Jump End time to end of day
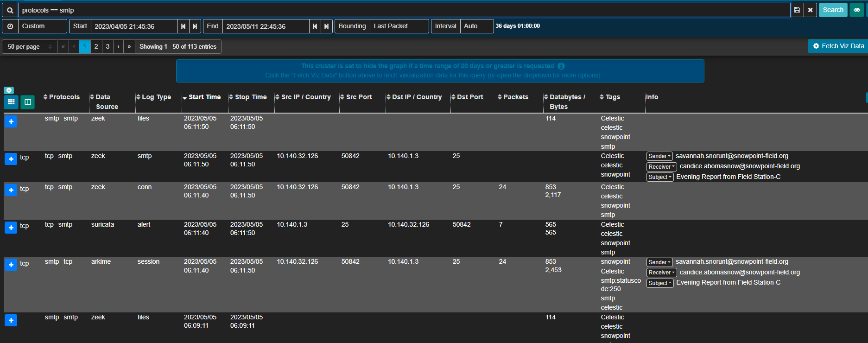This screenshot has width=868, height=343. (327, 26)
